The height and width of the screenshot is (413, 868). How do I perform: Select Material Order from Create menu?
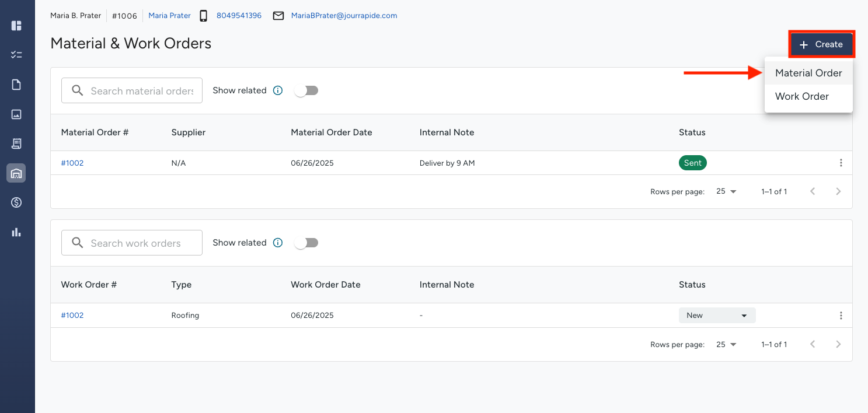pos(808,73)
